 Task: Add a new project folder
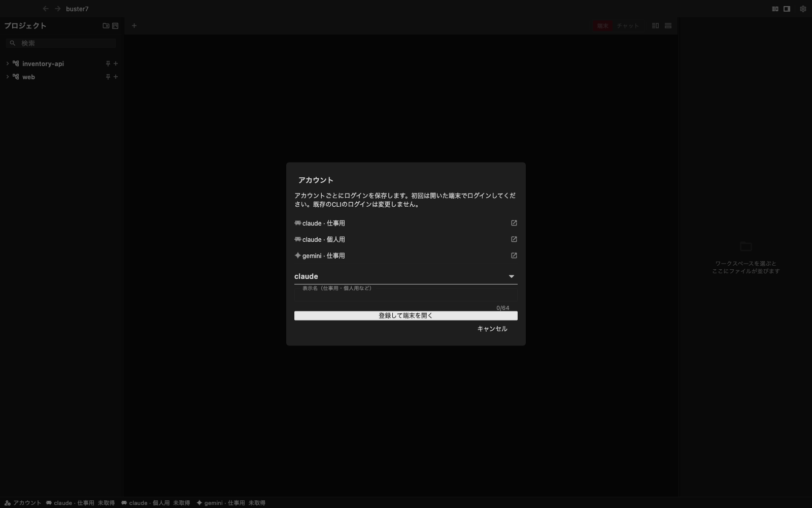[106, 25]
